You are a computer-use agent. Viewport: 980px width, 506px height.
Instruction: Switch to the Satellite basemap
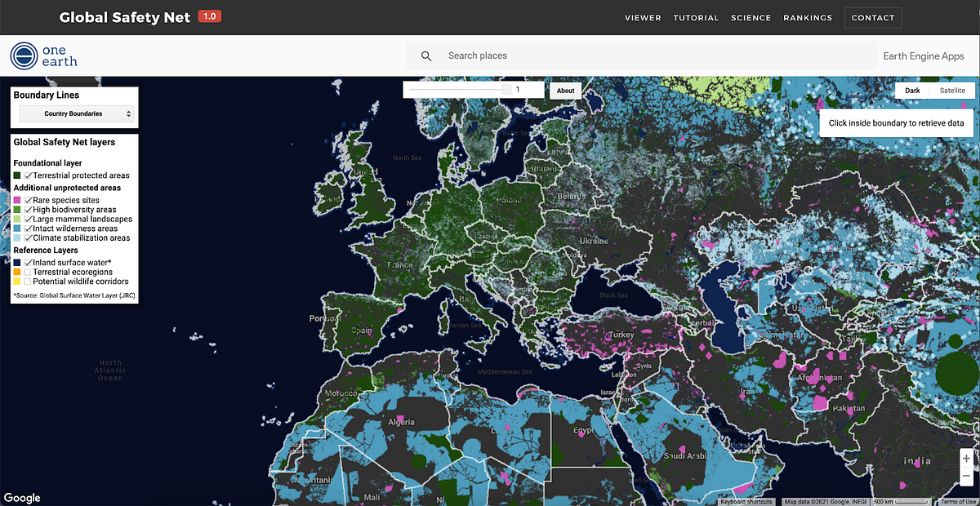tap(951, 91)
